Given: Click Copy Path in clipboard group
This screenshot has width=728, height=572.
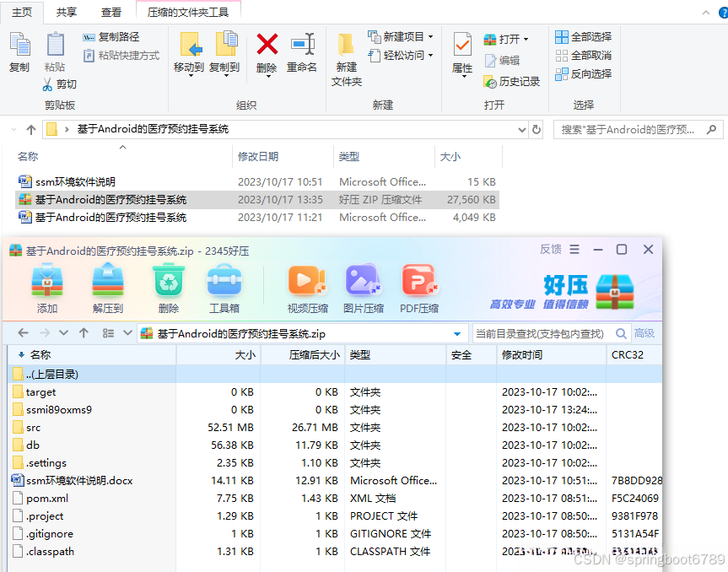Looking at the screenshot, I should pyautogui.click(x=111, y=36).
